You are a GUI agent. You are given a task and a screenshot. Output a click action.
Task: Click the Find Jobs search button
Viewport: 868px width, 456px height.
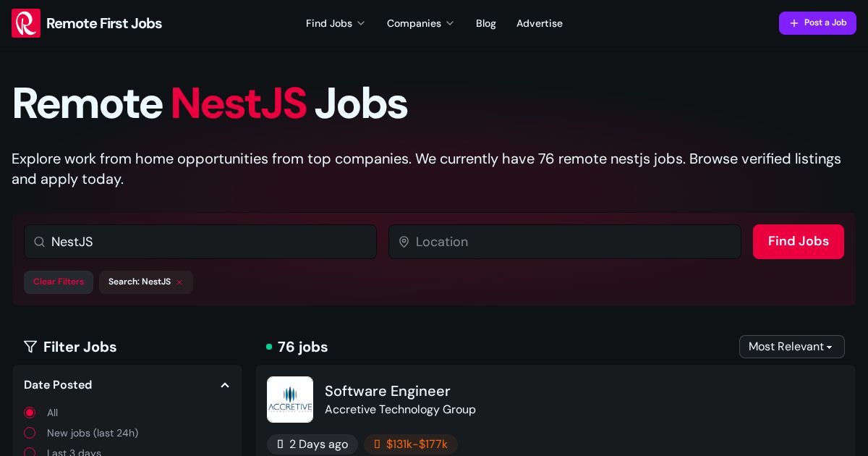(799, 242)
